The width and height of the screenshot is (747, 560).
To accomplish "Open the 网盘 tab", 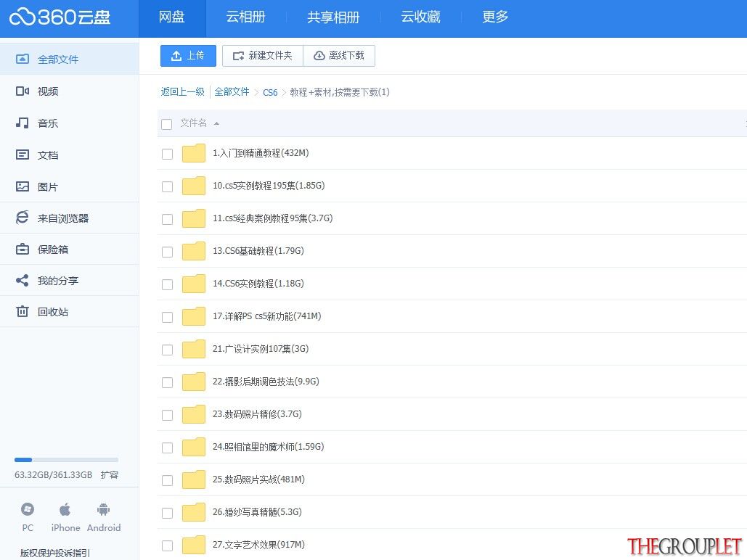I will 172,18.
